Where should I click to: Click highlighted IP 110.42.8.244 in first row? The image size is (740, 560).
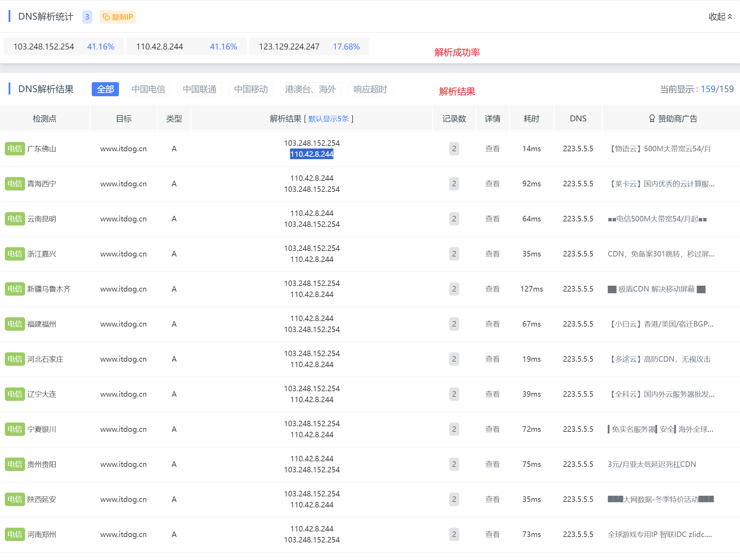(311, 154)
